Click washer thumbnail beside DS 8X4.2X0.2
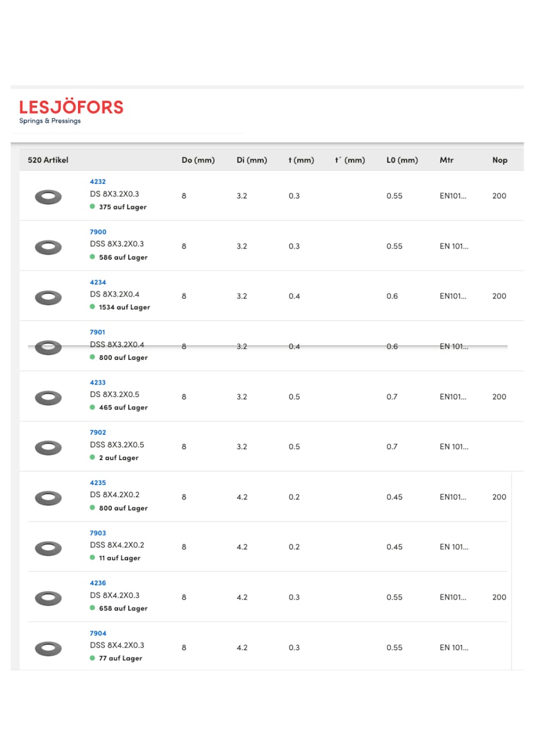 [48, 498]
